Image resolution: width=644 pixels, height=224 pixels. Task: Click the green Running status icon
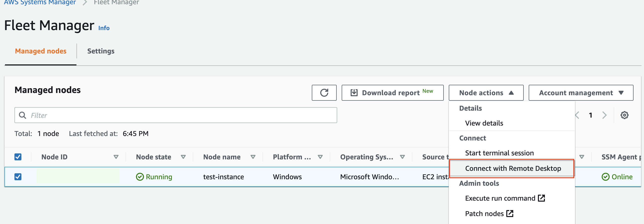click(x=140, y=177)
